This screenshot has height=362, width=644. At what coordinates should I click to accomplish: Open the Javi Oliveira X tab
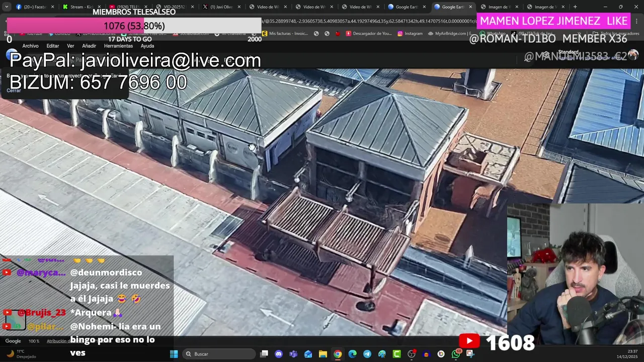(x=220, y=7)
